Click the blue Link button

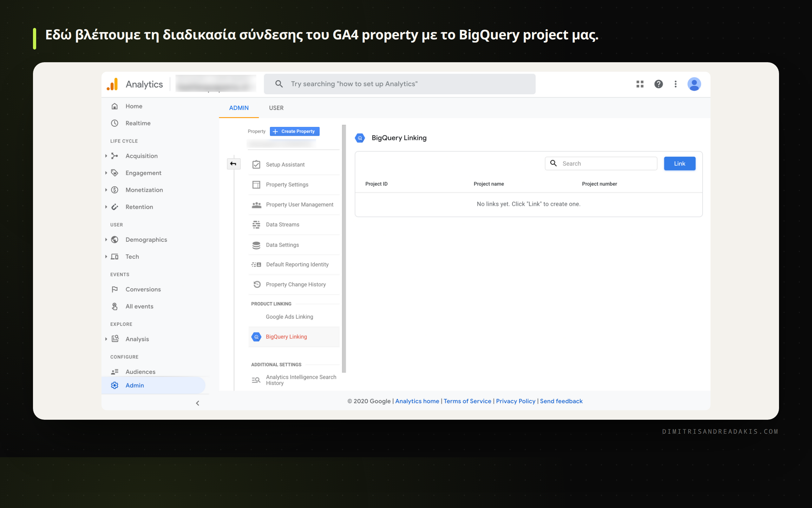tap(679, 164)
